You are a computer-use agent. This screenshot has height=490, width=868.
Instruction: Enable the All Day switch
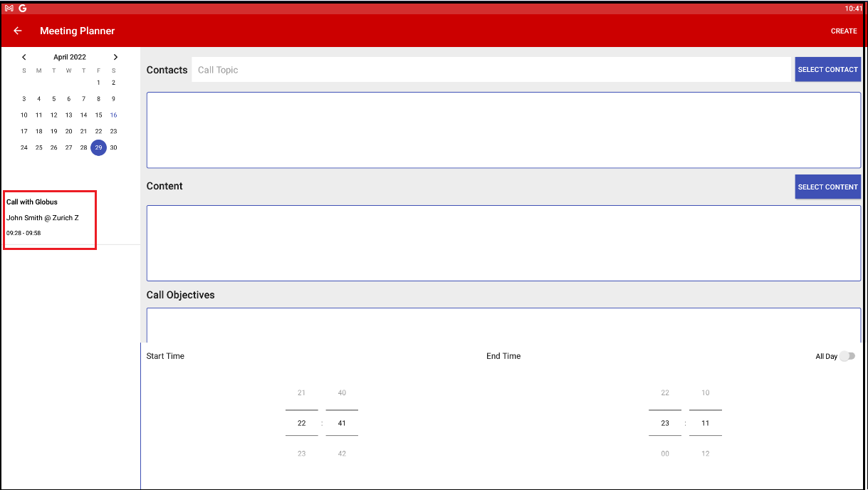tap(847, 356)
